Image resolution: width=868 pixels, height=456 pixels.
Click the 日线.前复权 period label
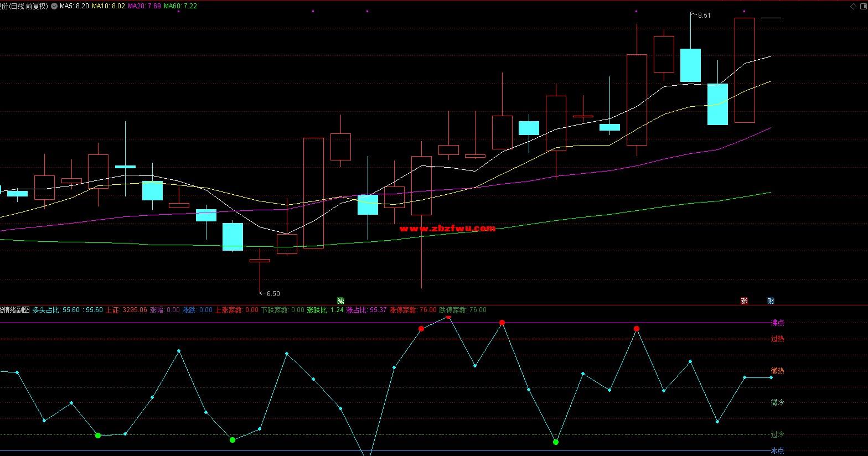[x=29, y=6]
